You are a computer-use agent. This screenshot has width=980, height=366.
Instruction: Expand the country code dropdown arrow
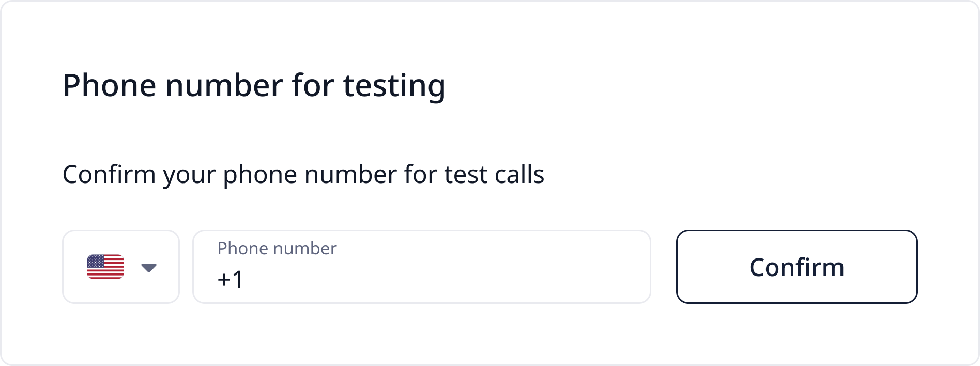149,267
